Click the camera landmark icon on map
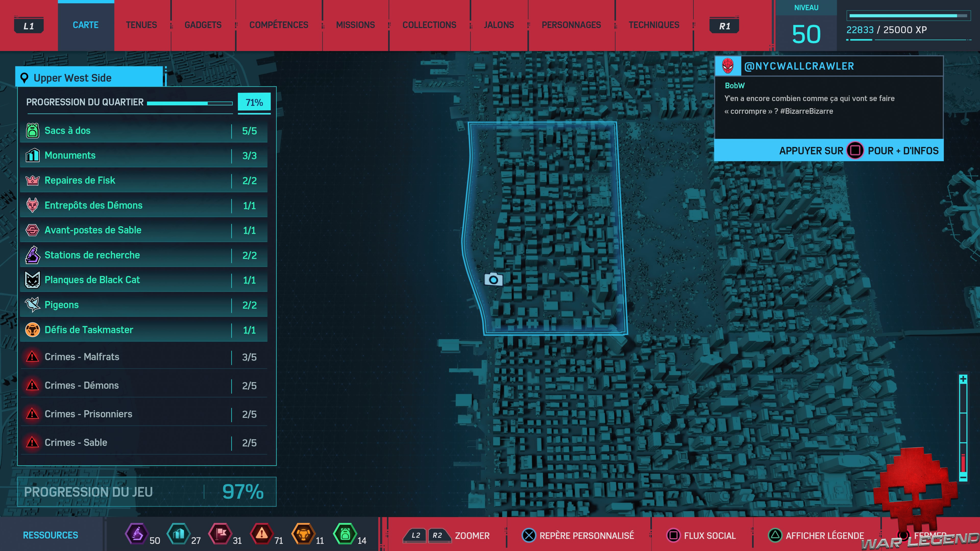980x551 pixels. (493, 280)
